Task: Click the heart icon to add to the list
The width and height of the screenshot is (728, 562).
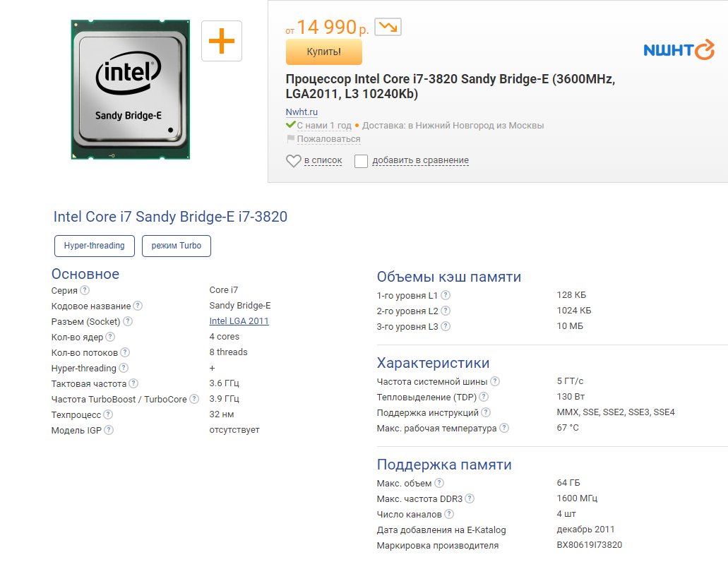Action: pos(294,160)
